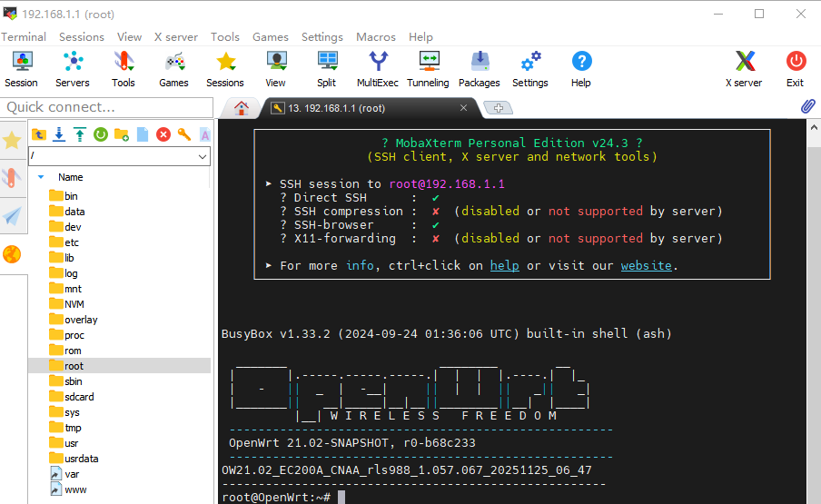Start MultiExec mode
Image resolution: width=821 pixels, height=504 pixels.
(x=378, y=68)
